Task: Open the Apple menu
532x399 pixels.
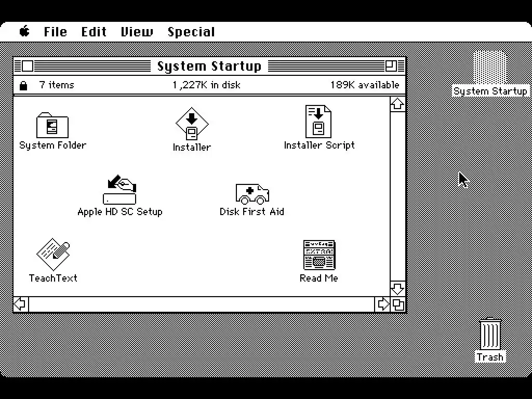Action: point(24,32)
